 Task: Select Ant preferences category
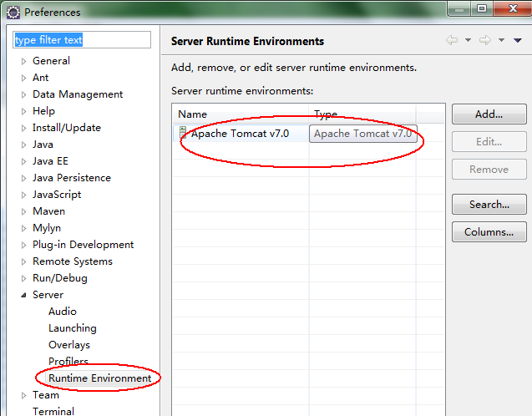[40, 78]
